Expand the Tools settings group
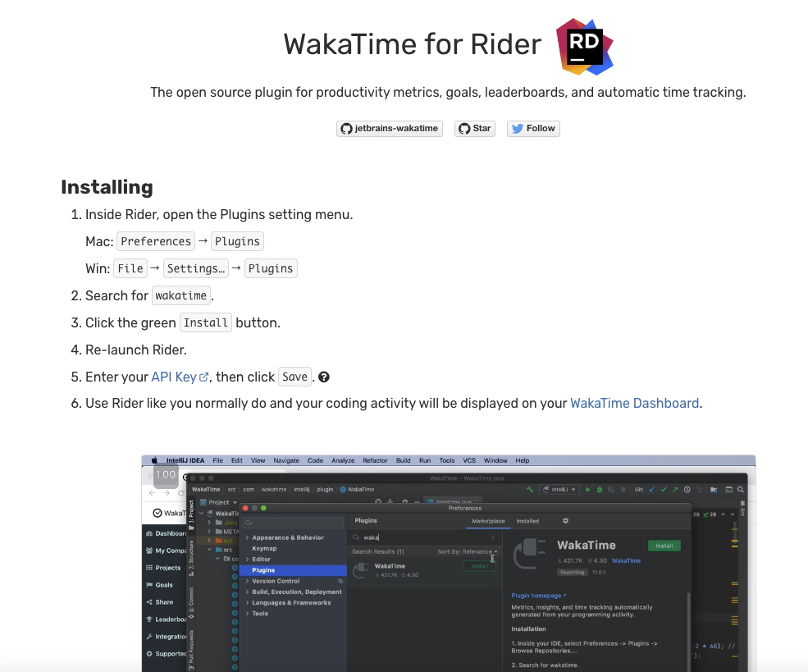Viewport: 808px width, 672px height. (x=248, y=613)
